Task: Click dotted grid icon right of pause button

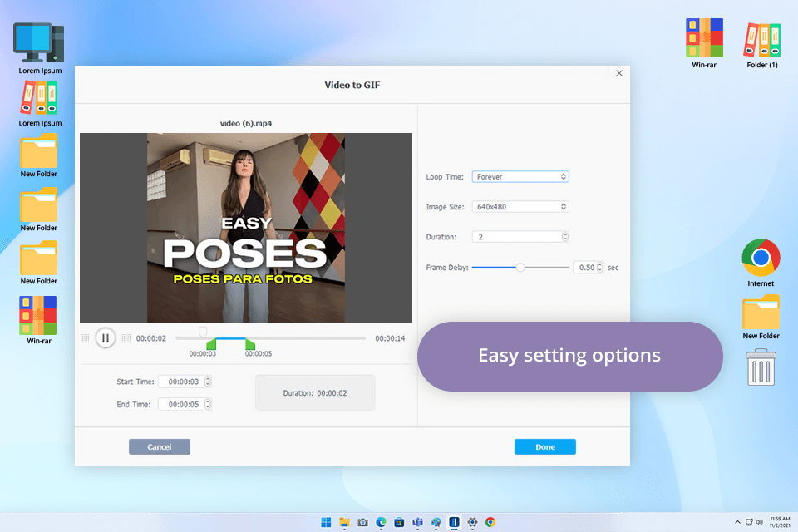Action: [126, 338]
